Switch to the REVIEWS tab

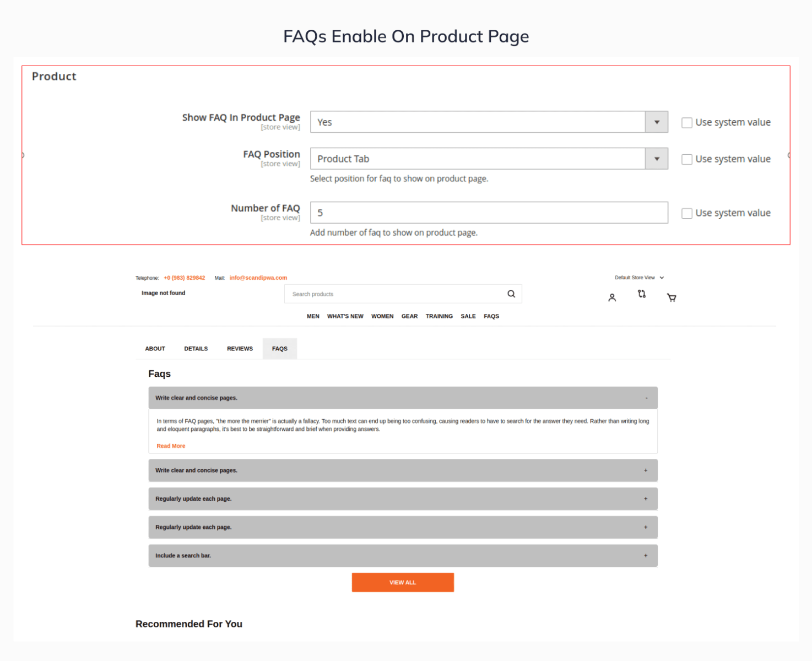[239, 348]
